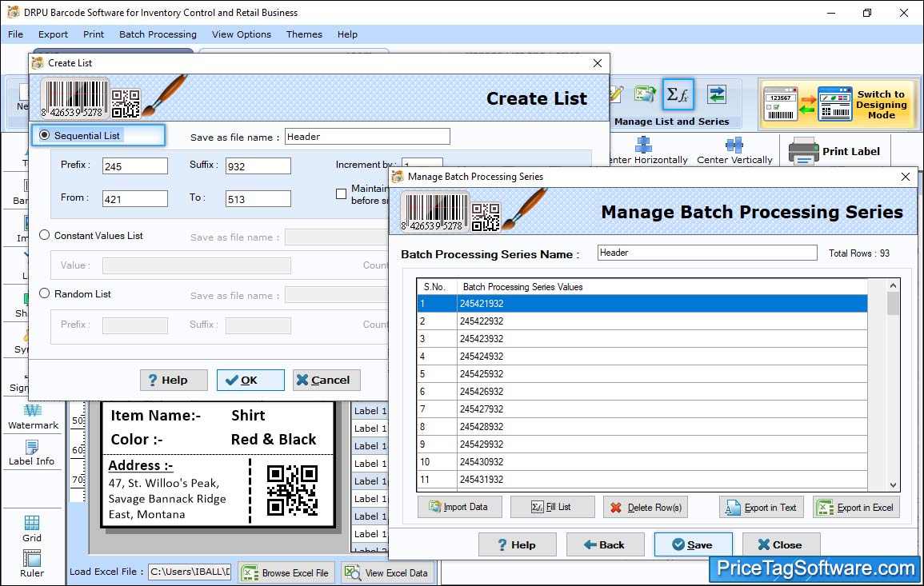Click the Center Vertically tool
Viewport: 924px width, 586px height.
click(x=734, y=151)
